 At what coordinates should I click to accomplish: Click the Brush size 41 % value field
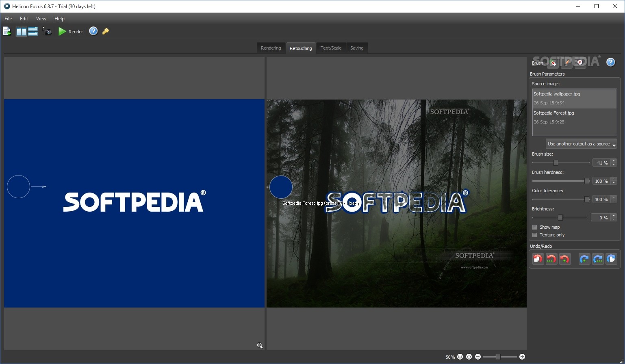(602, 162)
